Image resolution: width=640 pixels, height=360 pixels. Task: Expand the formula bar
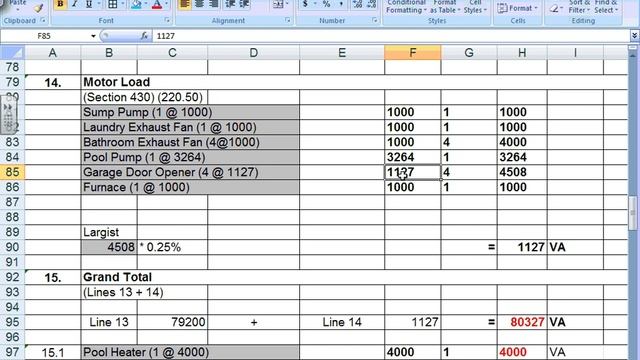click(x=634, y=36)
